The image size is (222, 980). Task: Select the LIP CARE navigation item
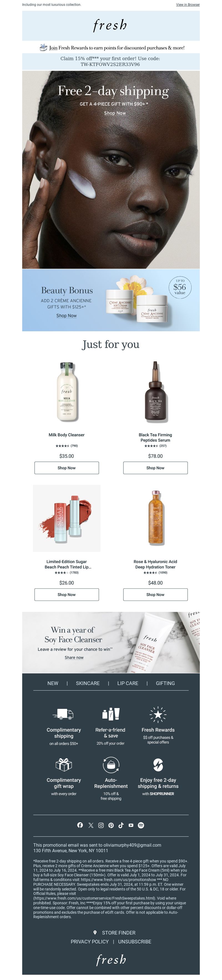[x=128, y=683]
